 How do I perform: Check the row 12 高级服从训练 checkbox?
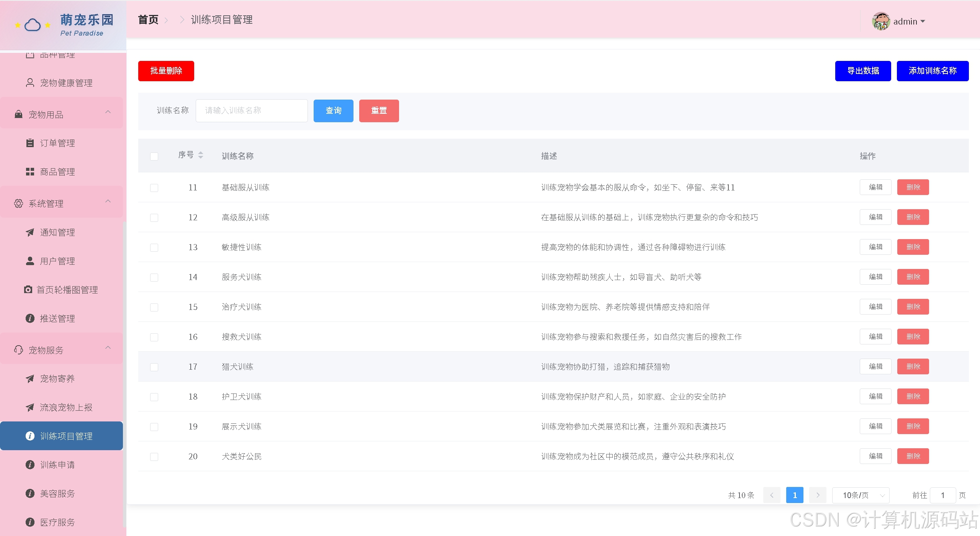pos(154,218)
